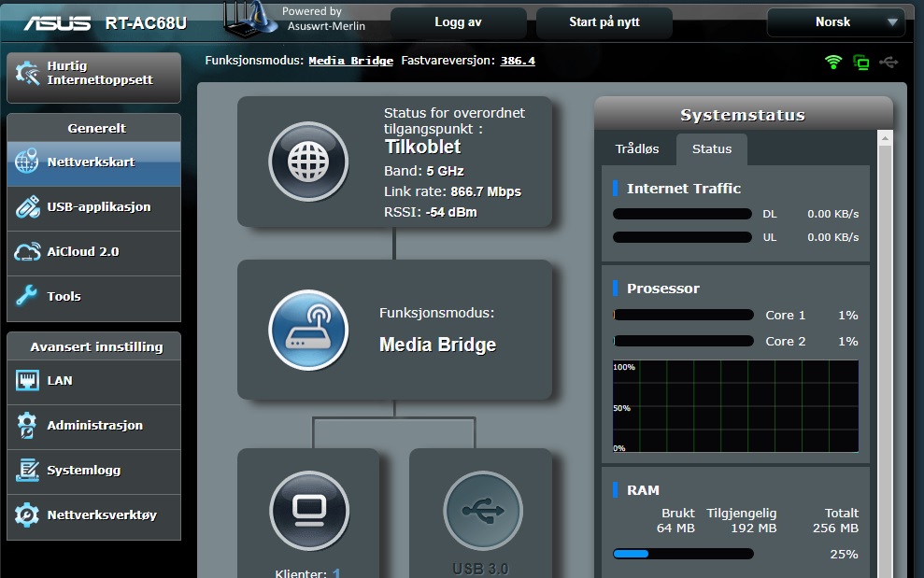Click the Tools wrench icon
Screen dimensions: 924x578
click(26, 296)
